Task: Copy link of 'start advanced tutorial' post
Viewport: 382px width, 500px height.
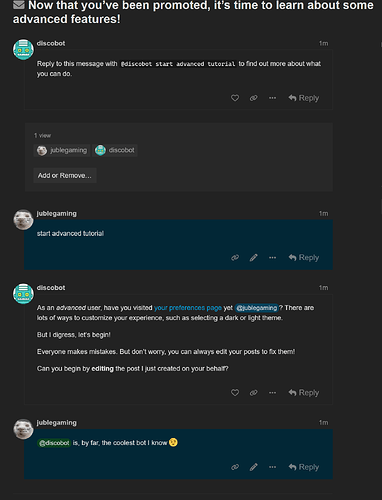Action: click(235, 258)
